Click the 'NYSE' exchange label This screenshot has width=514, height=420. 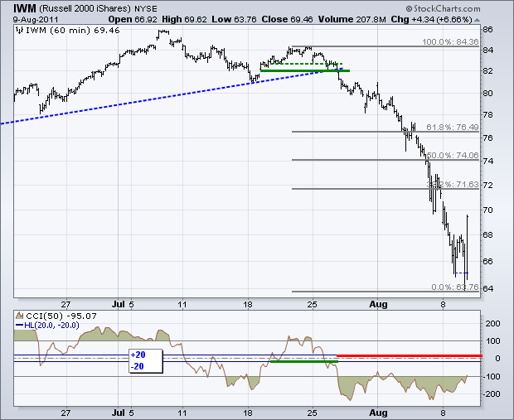click(x=146, y=9)
